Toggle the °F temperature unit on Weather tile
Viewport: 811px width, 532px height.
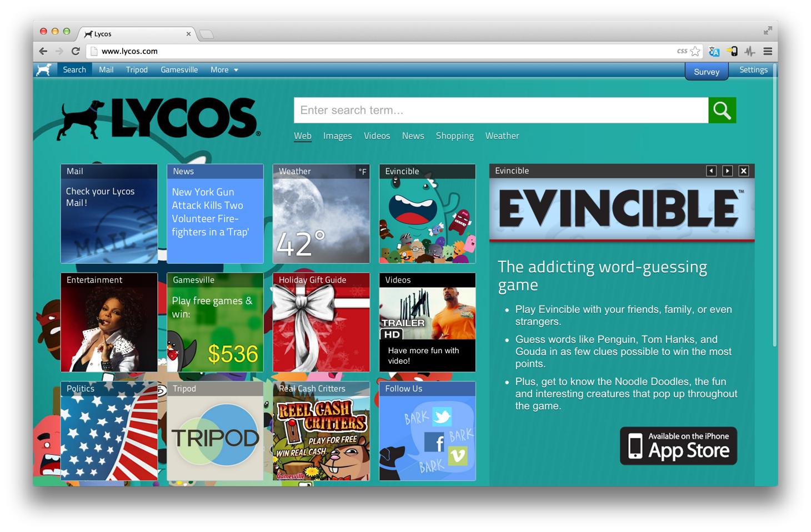[x=362, y=172]
